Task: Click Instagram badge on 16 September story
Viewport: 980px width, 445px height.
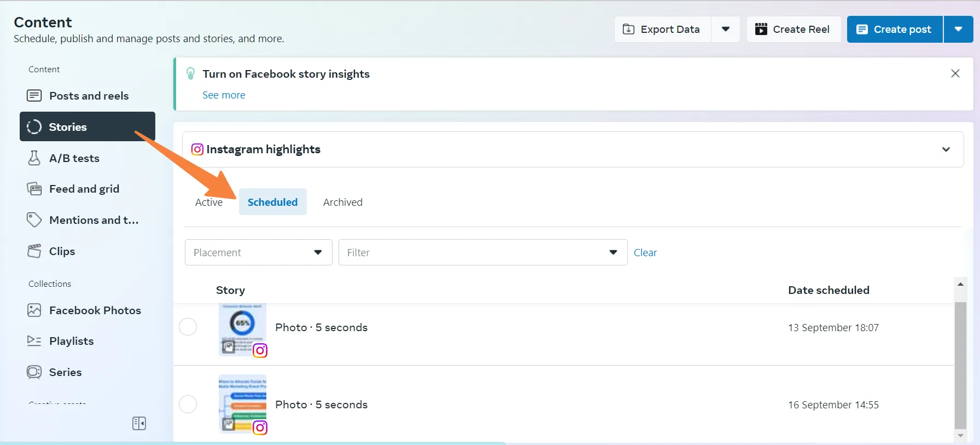Action: pos(260,427)
